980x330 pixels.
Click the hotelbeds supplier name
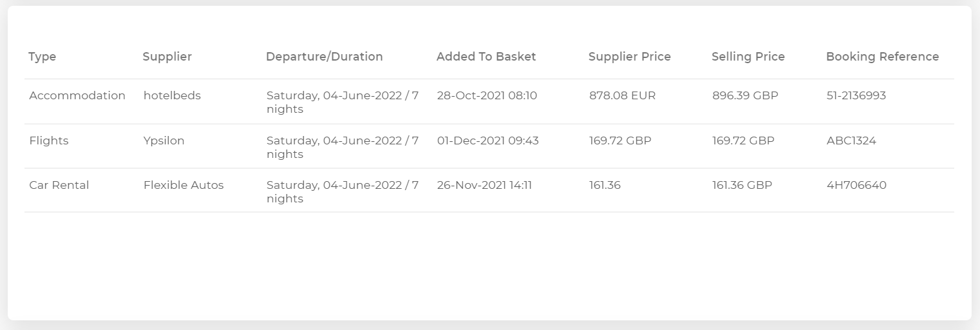tap(172, 95)
